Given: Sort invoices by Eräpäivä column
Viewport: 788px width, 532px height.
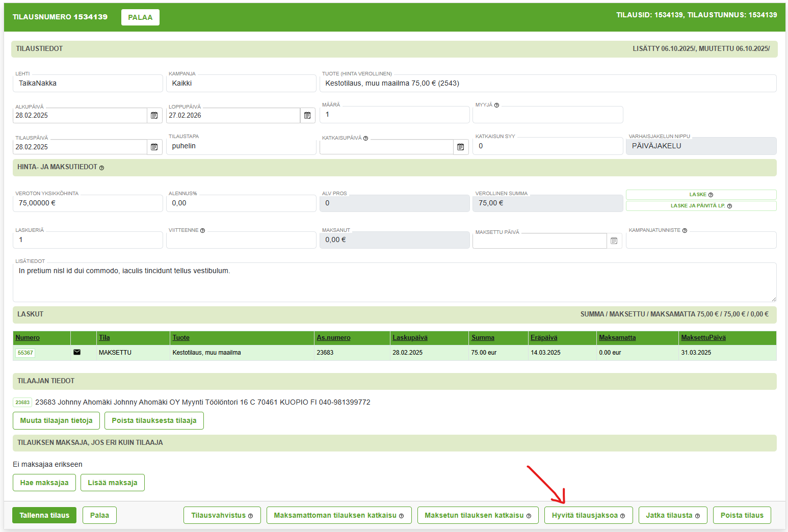Looking at the screenshot, I should tap(544, 338).
